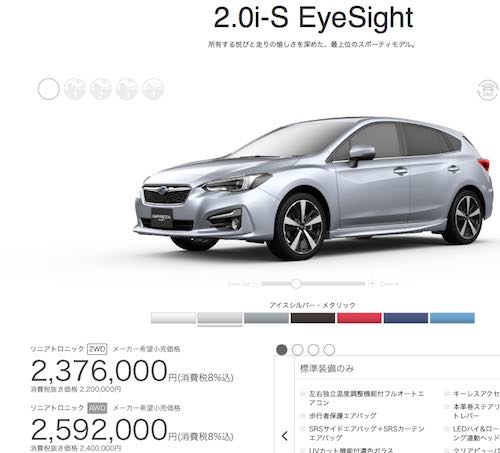Pick the dark blue body color swatch
The image size is (500, 453).
tap(406, 318)
